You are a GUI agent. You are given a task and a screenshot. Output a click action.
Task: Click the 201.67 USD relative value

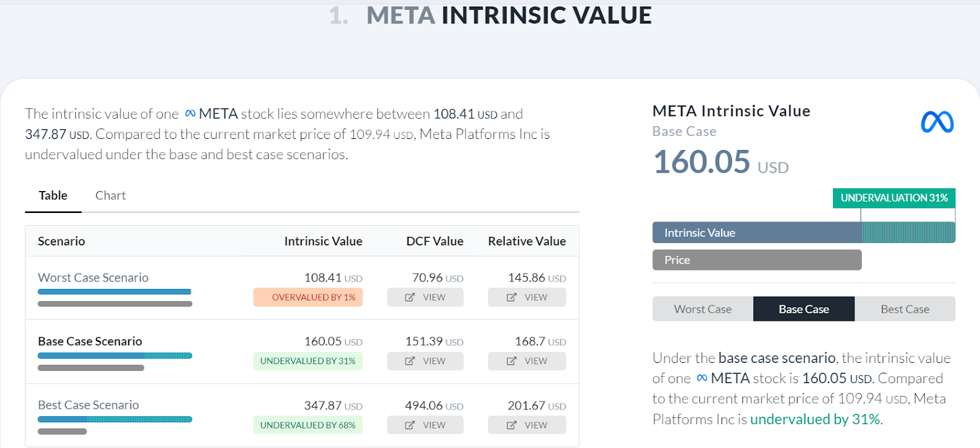(x=537, y=405)
